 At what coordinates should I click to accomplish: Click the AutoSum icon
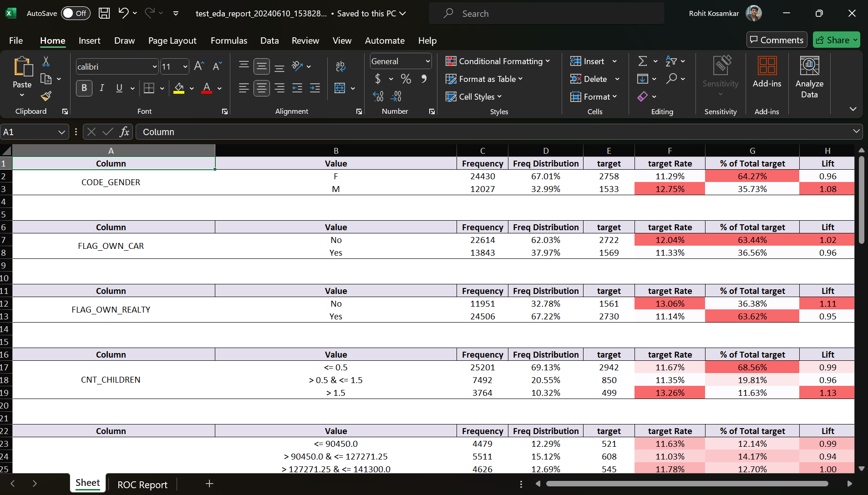tap(644, 61)
